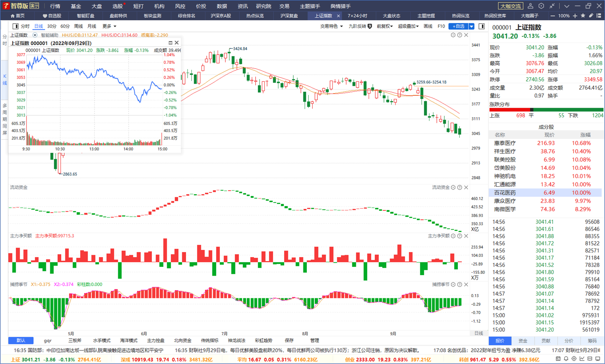This screenshot has width=605, height=364.
Task: Click the 画线 drawing button
Action: (x=428, y=26)
